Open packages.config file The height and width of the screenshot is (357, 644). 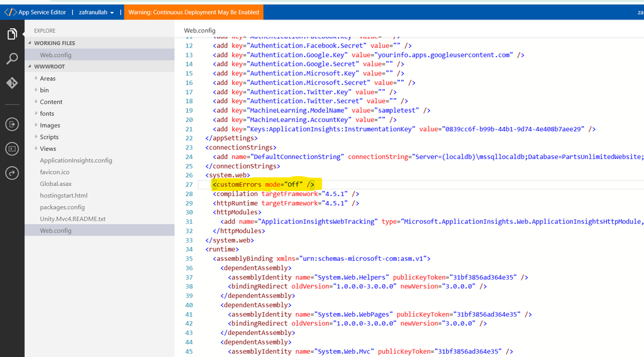[x=62, y=207]
